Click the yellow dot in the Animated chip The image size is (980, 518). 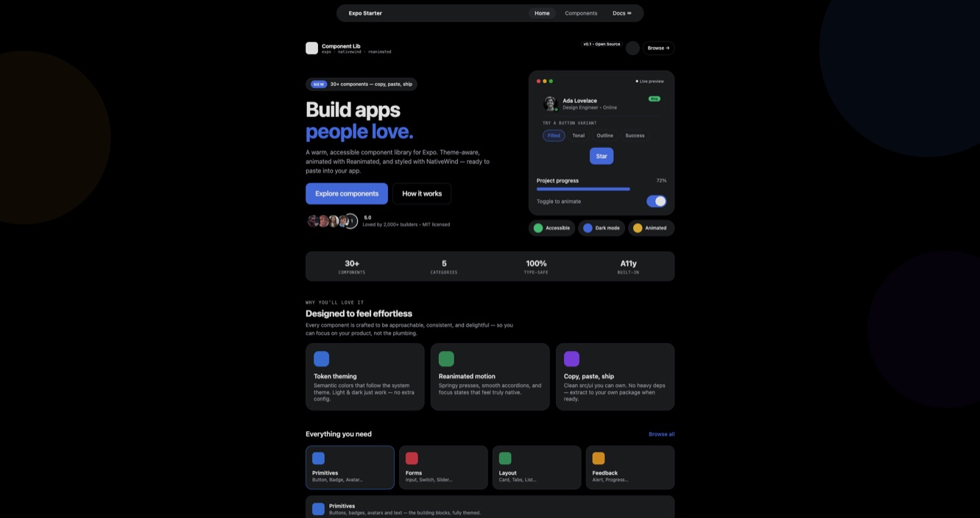[x=638, y=228]
